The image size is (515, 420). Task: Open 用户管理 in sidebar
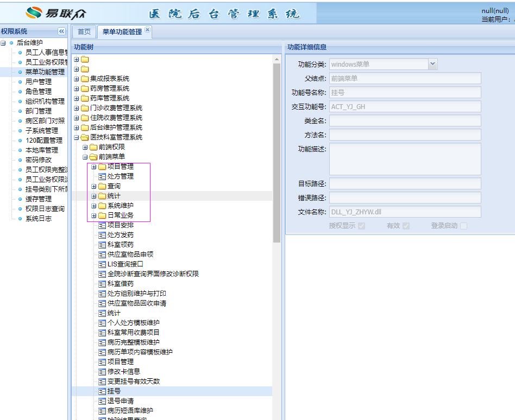(x=39, y=82)
